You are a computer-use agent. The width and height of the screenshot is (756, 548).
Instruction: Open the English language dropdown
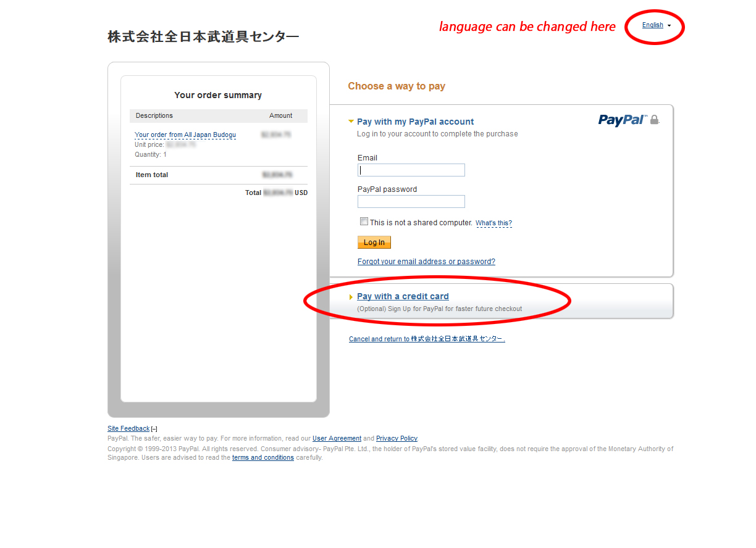(656, 25)
